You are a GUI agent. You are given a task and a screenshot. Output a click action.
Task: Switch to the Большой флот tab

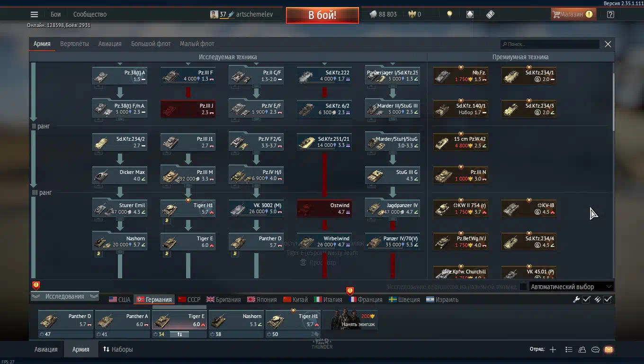click(x=151, y=44)
